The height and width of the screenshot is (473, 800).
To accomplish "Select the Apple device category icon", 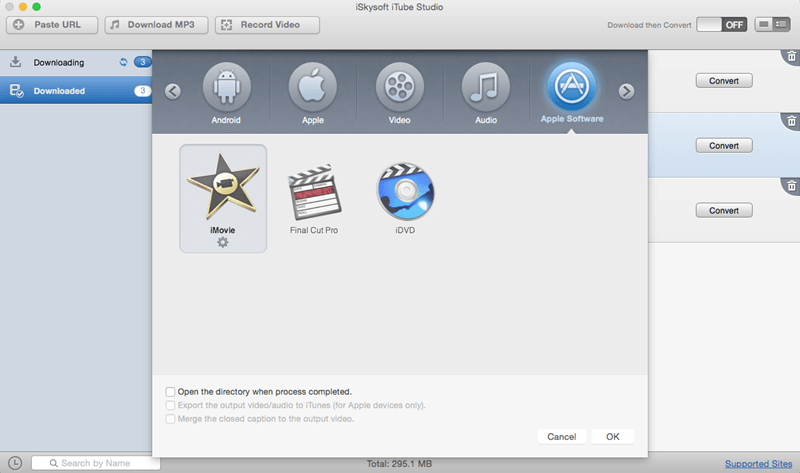I will click(x=313, y=87).
